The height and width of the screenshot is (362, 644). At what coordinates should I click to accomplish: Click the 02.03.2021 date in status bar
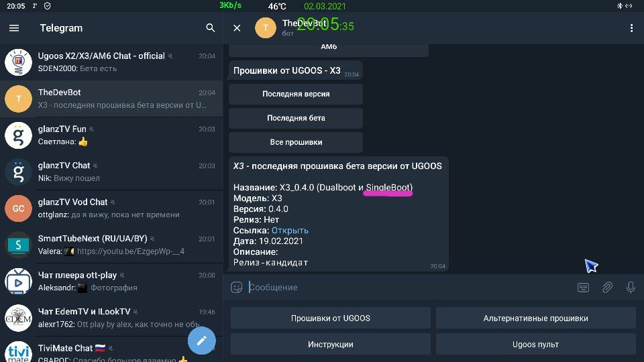pos(325,6)
